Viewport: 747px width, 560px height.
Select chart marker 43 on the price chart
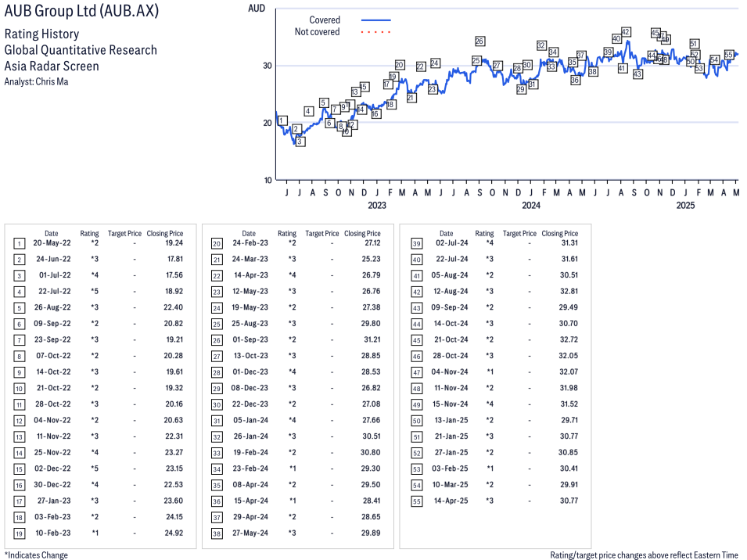637,74
